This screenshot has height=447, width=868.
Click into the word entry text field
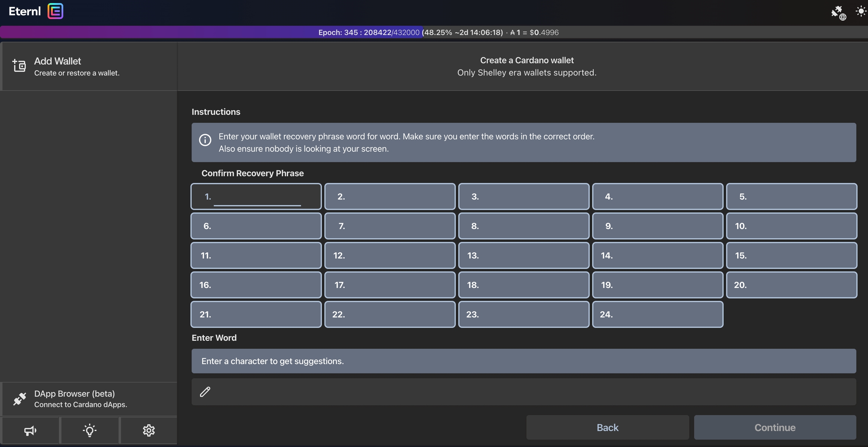(527, 392)
